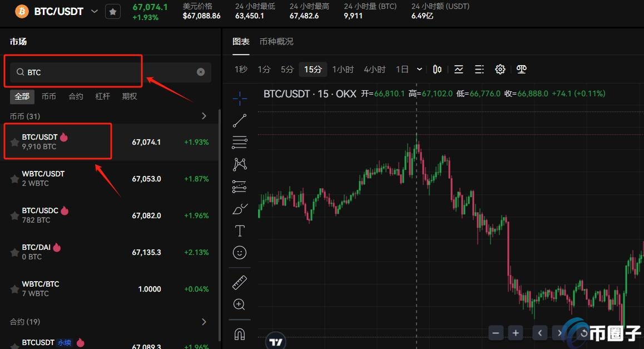Viewport: 644px width, 349px height.
Task: Open the WBTC/USDT market row
Action: pos(110,179)
